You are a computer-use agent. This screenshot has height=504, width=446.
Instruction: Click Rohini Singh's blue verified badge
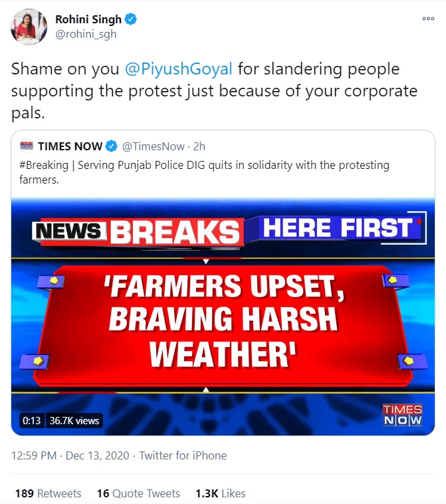coord(131,19)
